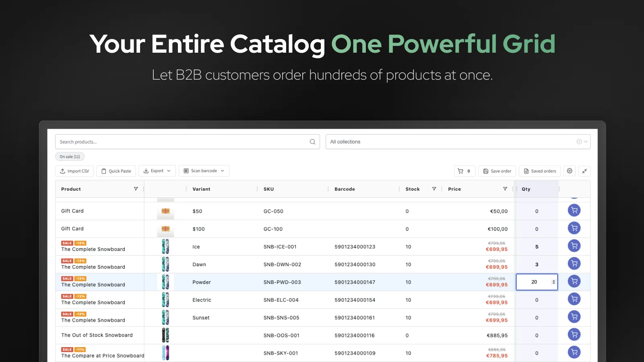This screenshot has height=362, width=644.
Task: Expand the Scan barcode dropdown
Action: point(204,171)
